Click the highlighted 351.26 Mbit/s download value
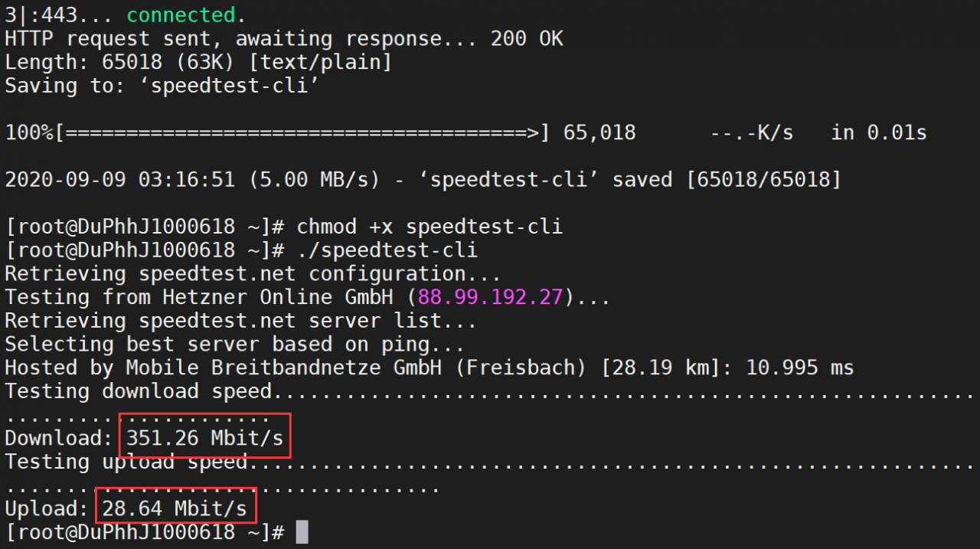Image resolution: width=980 pixels, height=549 pixels. tap(204, 439)
